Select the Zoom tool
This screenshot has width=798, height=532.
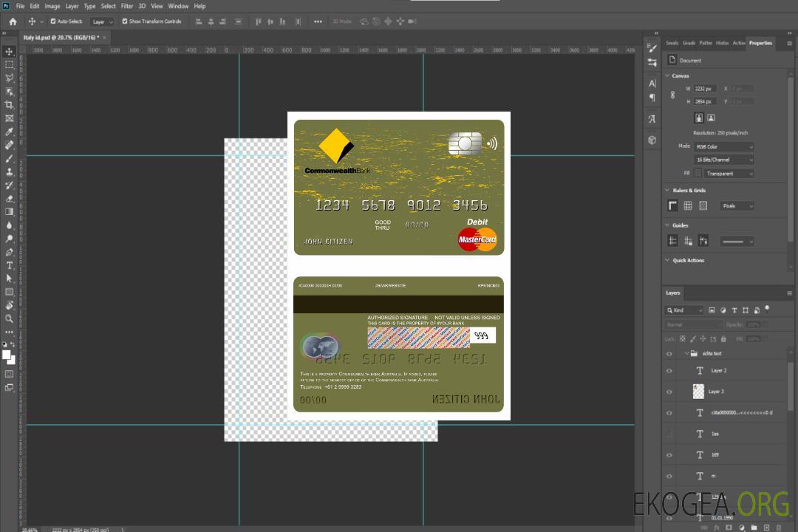9,318
